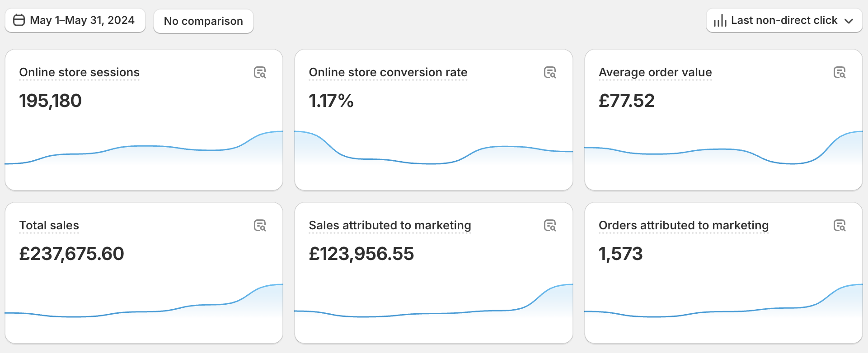Click report icon on Online store conversion rate card
868x353 pixels.
pyautogui.click(x=549, y=73)
